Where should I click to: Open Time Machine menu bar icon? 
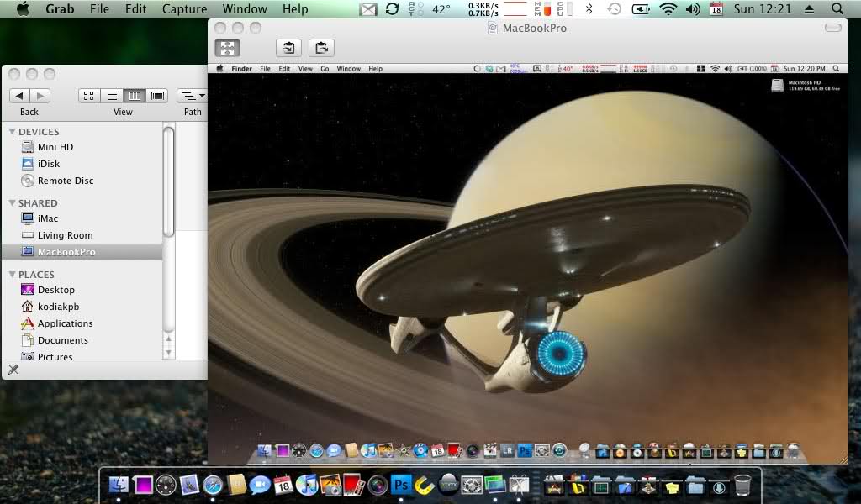pos(615,8)
